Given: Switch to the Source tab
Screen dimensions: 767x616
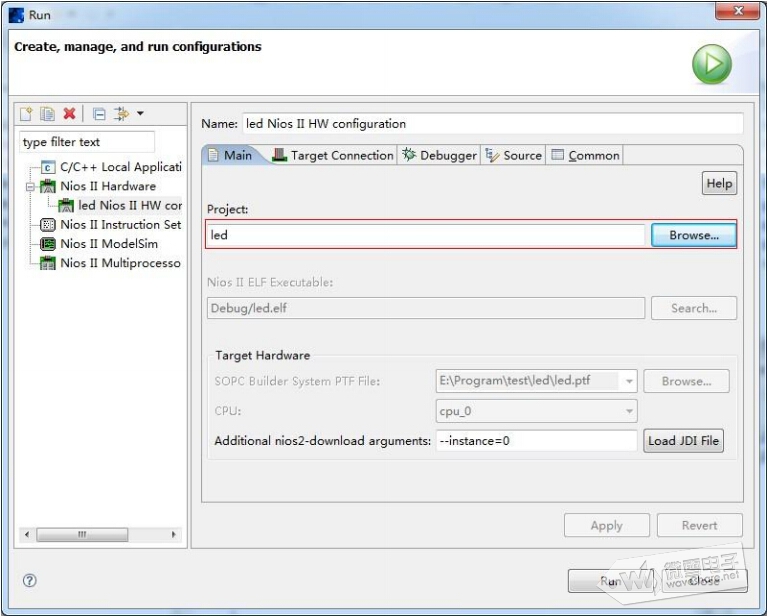Looking at the screenshot, I should pos(513,155).
